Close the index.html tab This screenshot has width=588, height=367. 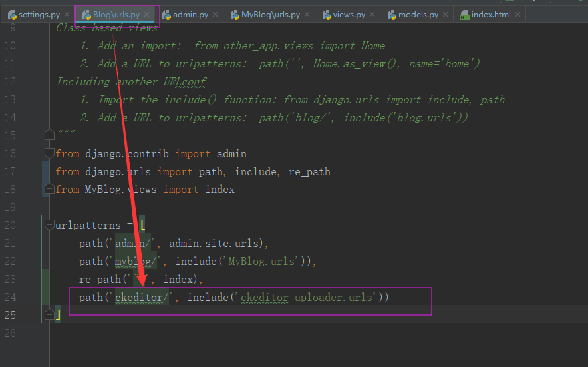pos(517,14)
